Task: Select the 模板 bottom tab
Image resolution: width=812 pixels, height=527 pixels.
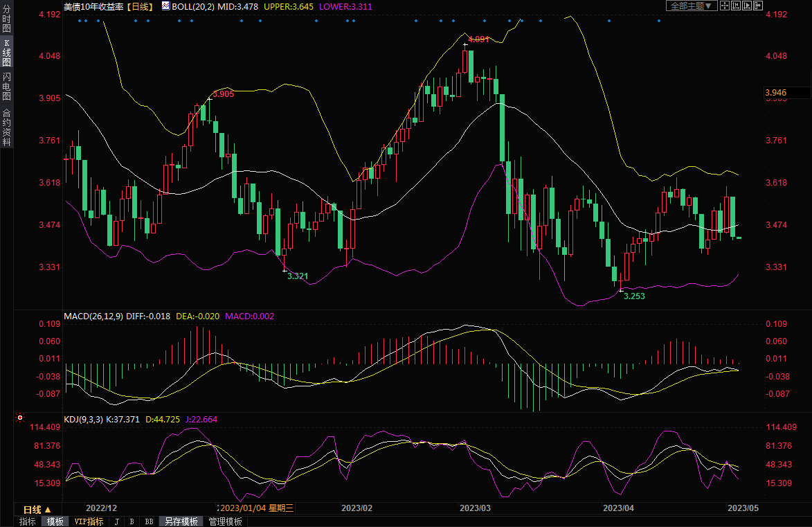Action: click(x=55, y=521)
